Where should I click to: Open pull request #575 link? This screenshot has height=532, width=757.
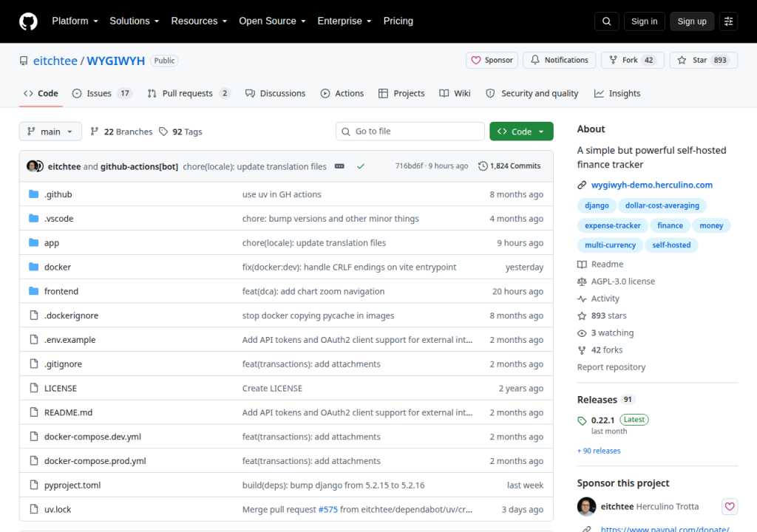[x=328, y=509]
